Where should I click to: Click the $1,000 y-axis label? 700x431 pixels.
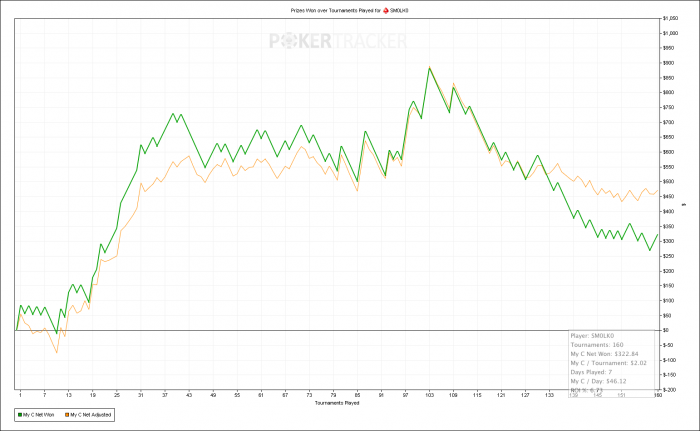coord(670,33)
